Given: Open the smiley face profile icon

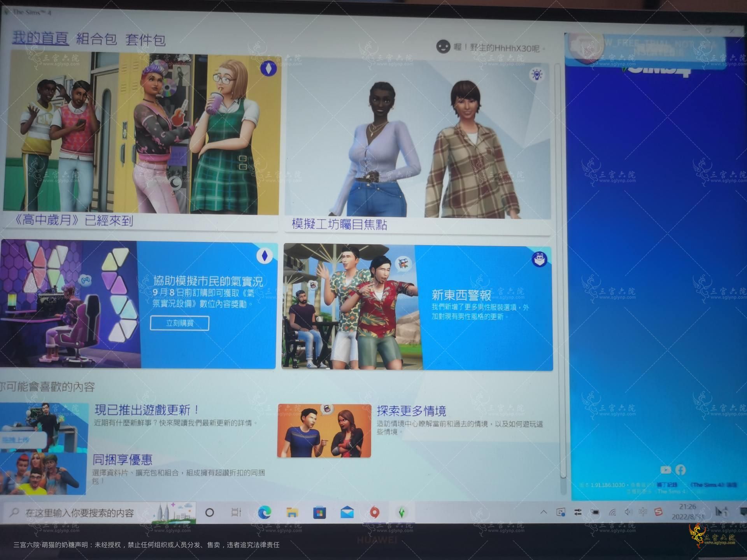Looking at the screenshot, I should (x=443, y=47).
